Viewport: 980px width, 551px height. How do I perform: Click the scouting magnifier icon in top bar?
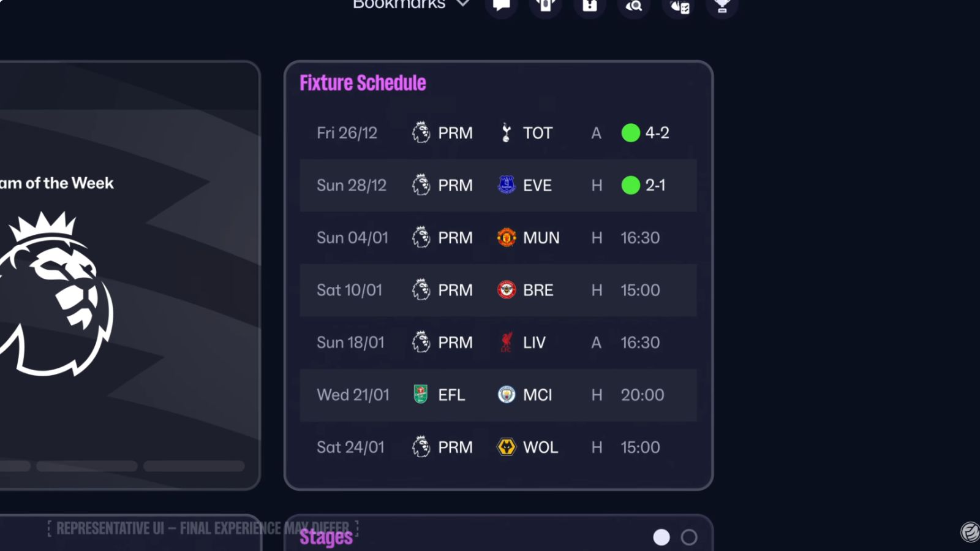[x=634, y=6]
